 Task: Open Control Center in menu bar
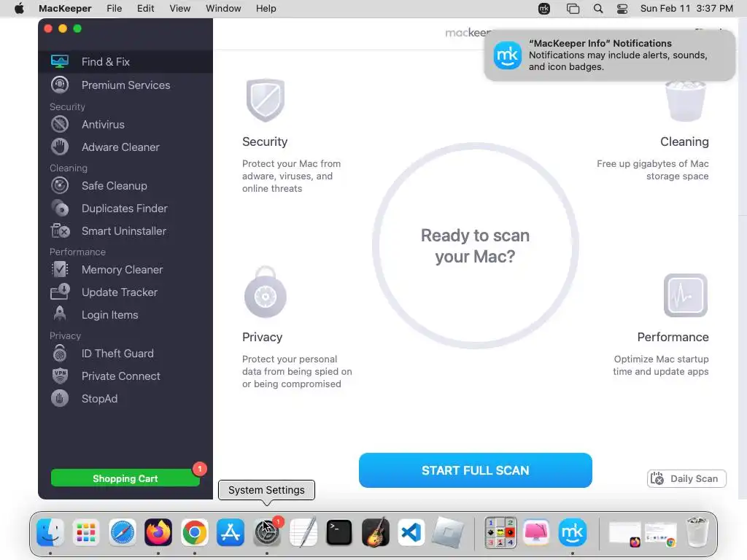[622, 9]
